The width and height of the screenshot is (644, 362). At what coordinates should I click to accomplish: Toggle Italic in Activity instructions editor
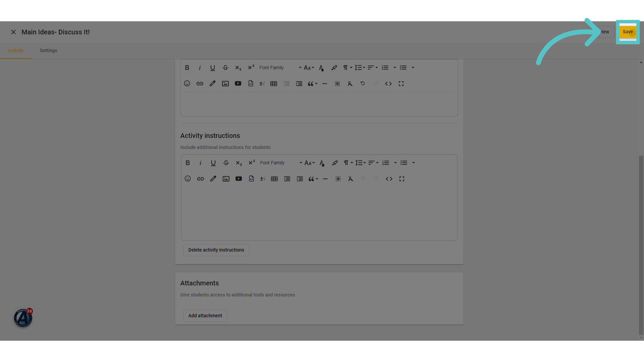point(201,163)
